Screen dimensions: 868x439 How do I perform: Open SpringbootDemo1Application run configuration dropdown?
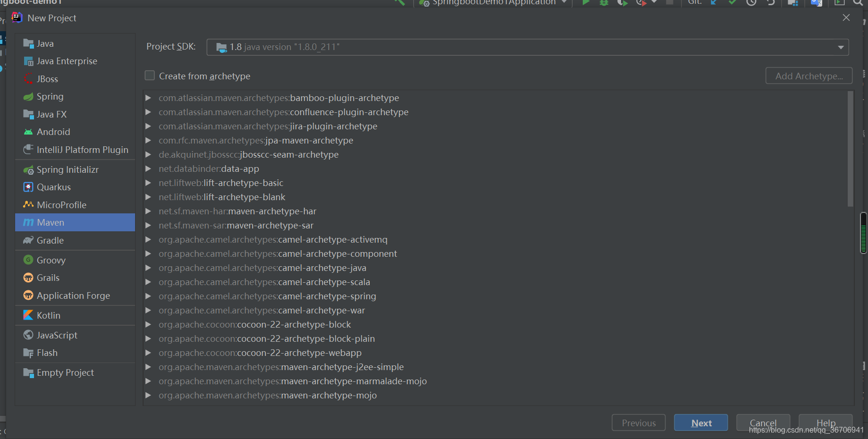pyautogui.click(x=494, y=2)
